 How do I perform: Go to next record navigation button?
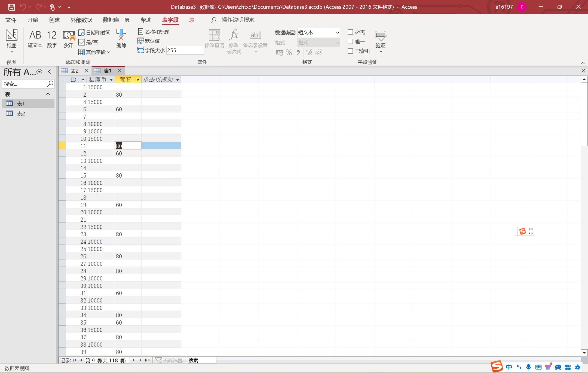(133, 360)
